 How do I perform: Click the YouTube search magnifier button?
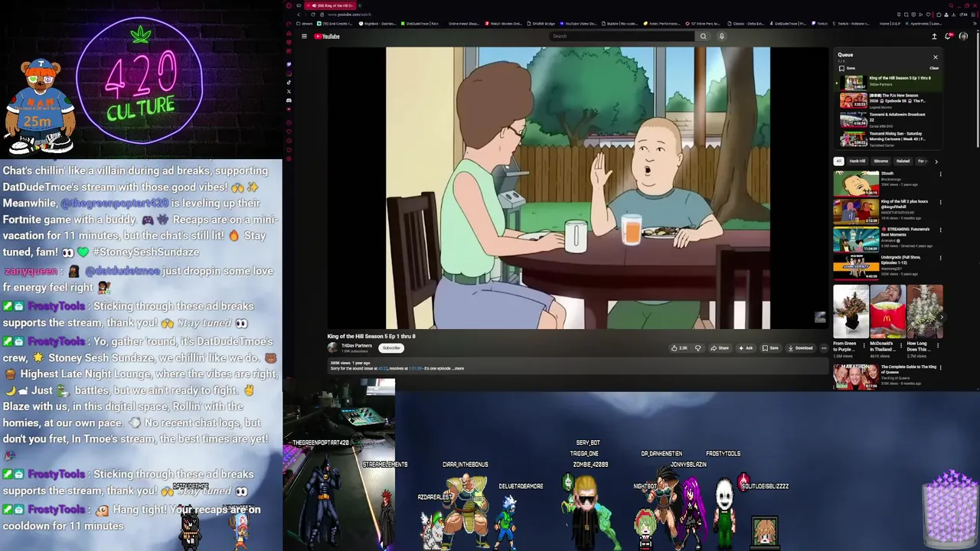703,36
